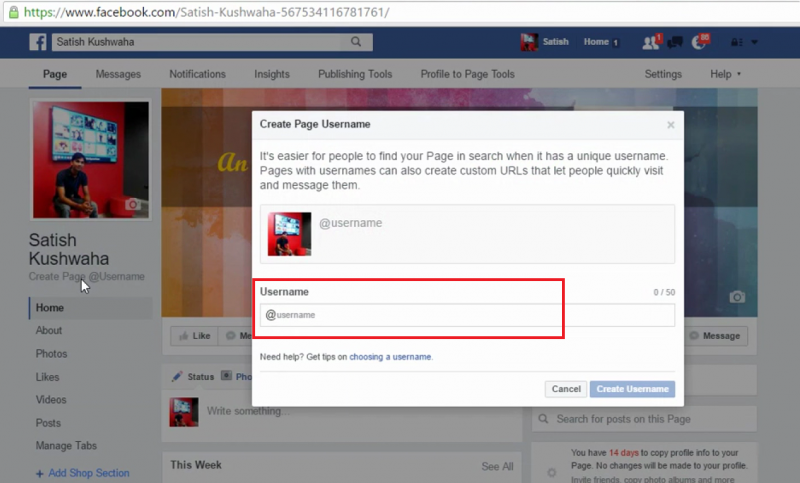The width and height of the screenshot is (800, 483).
Task: Open the privacy shortcuts lock icon
Action: pos(736,42)
